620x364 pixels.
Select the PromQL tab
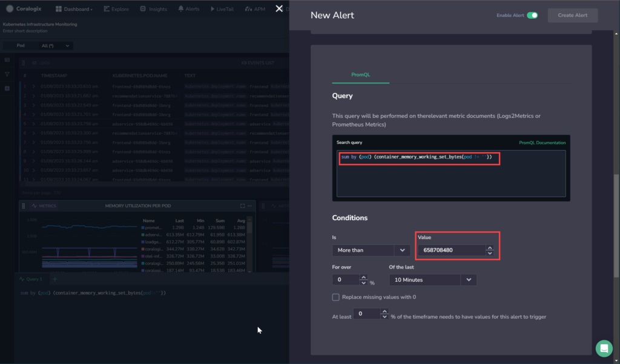[x=361, y=74]
